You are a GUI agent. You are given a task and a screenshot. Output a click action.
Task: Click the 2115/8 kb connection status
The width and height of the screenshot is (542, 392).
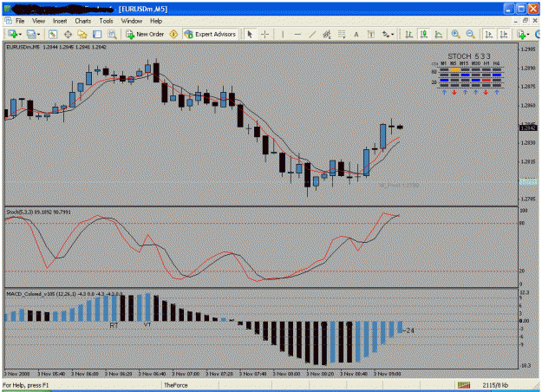[x=495, y=385]
